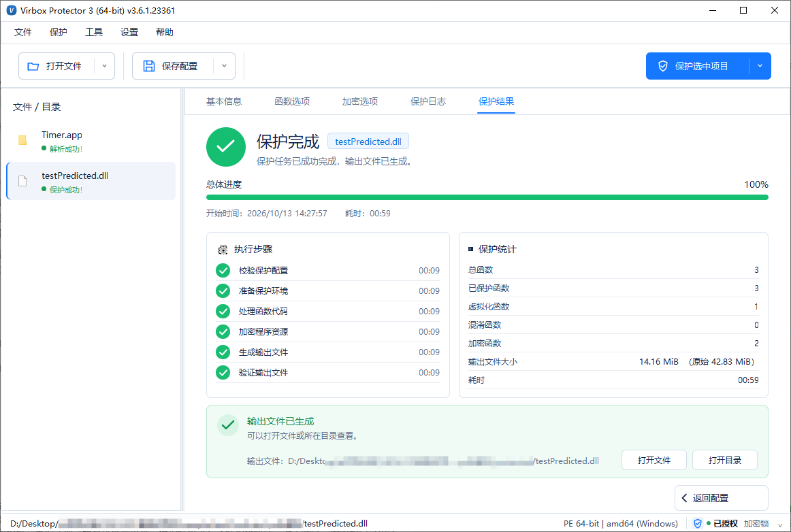Click the Timer.app folder icon
The height and width of the screenshot is (532, 791).
point(22,140)
